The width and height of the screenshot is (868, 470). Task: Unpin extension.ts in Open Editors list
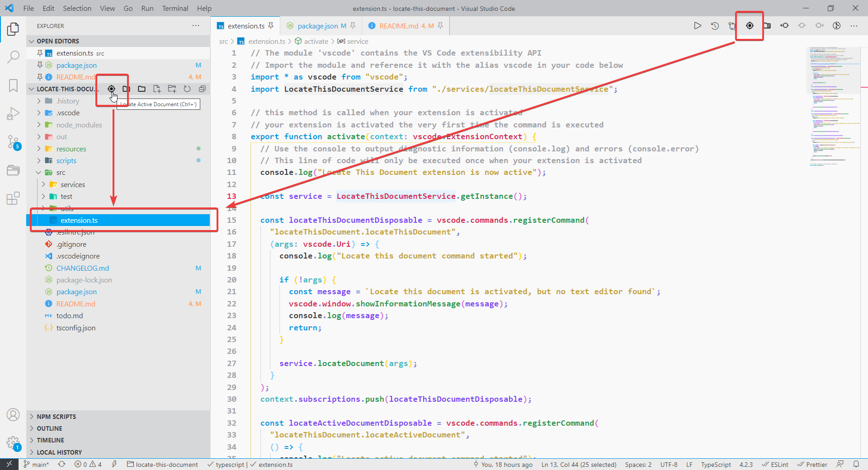[x=40, y=53]
